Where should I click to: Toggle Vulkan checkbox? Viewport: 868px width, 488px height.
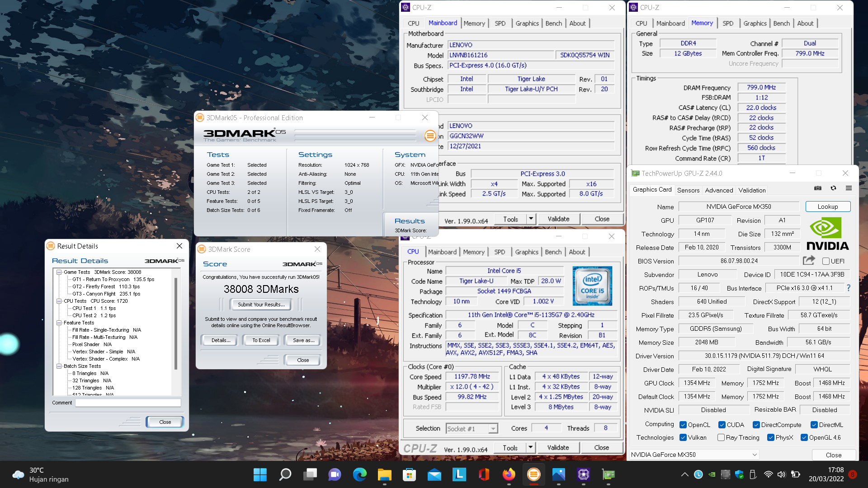point(683,437)
